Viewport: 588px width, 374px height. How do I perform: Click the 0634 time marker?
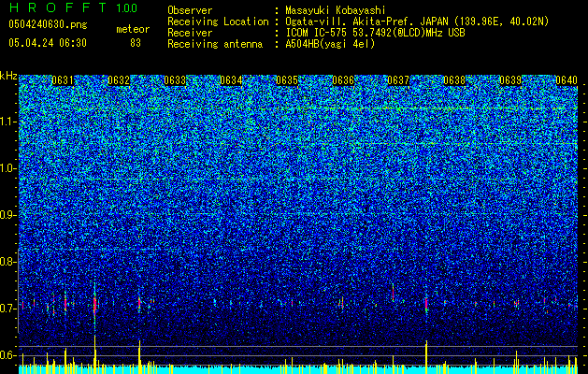tap(231, 80)
